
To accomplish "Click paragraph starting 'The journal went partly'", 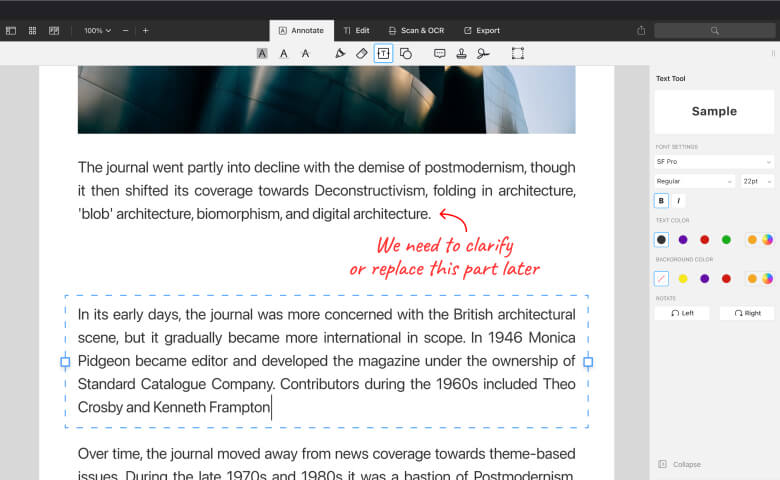I will 326,191.
